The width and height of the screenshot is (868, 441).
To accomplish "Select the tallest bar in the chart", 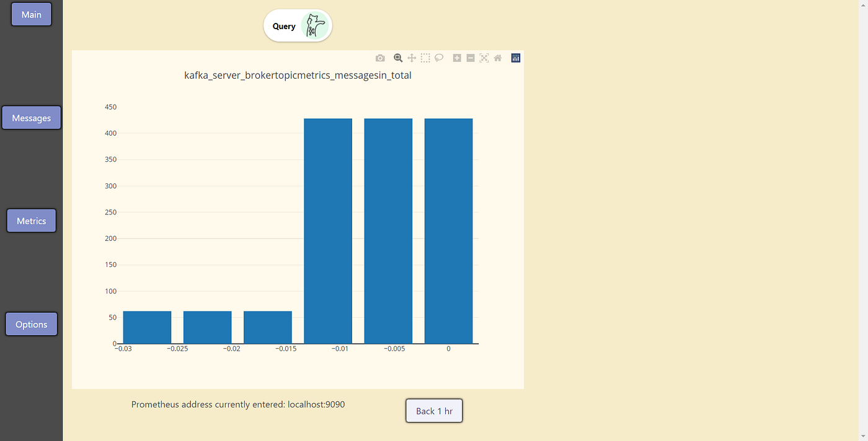I will point(327,229).
